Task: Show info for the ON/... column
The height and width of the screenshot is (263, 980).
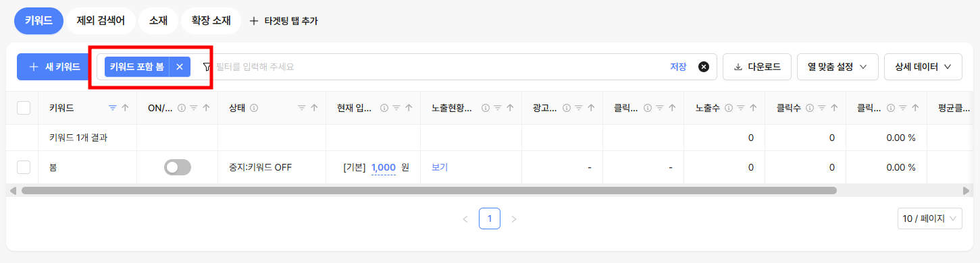Action: pyautogui.click(x=181, y=108)
